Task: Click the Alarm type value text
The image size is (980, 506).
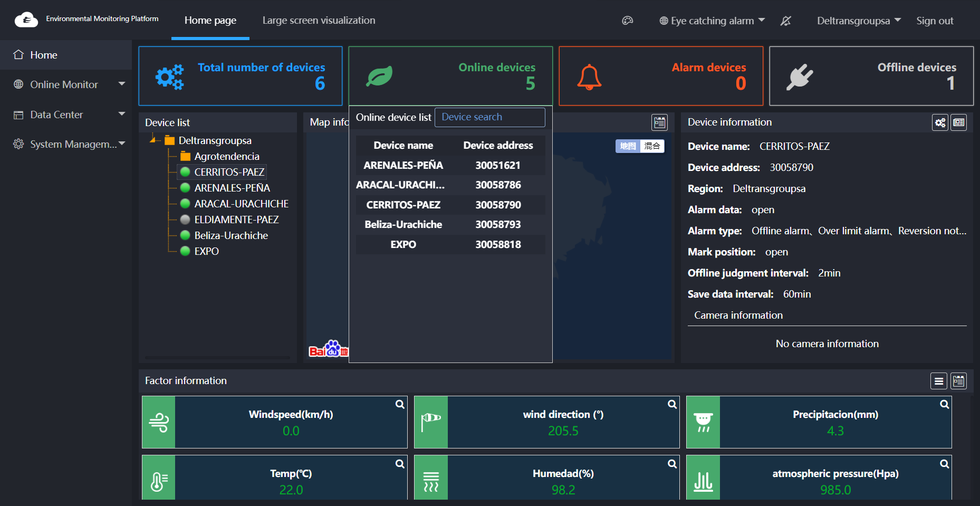Action: (859, 231)
